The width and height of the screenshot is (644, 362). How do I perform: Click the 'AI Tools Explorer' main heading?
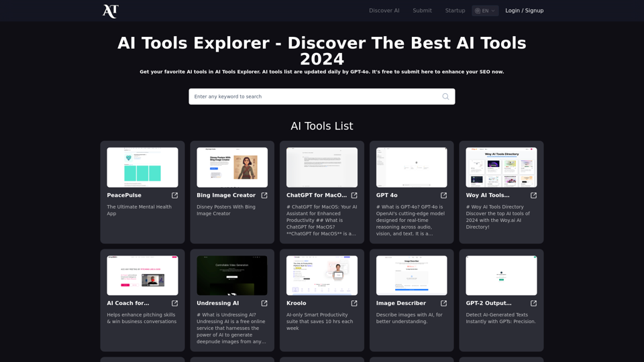[x=321, y=51]
